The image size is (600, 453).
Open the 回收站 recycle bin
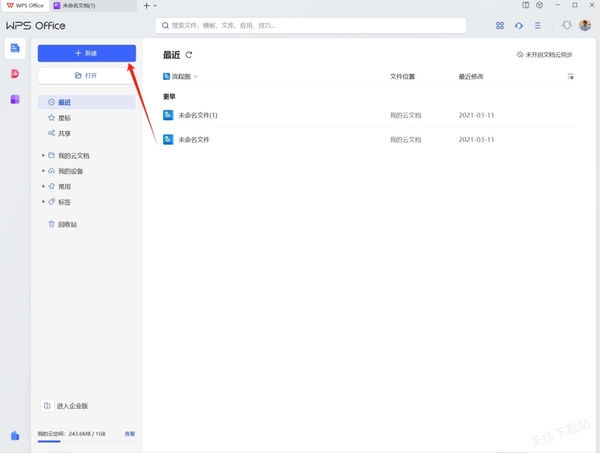[67, 224]
